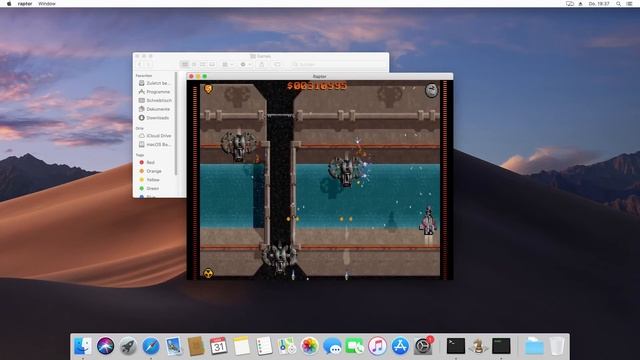
Task: Click Finder edit tags button
Action: [277, 64]
